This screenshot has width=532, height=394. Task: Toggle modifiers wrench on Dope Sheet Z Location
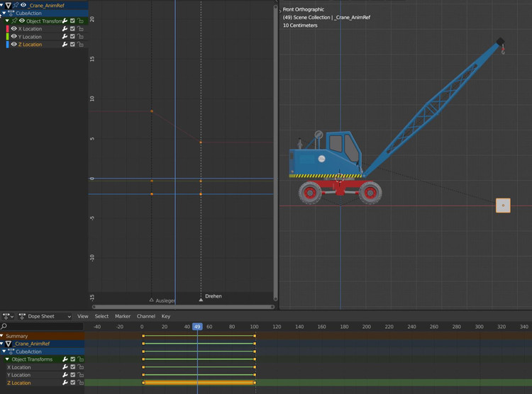pyautogui.click(x=65, y=383)
